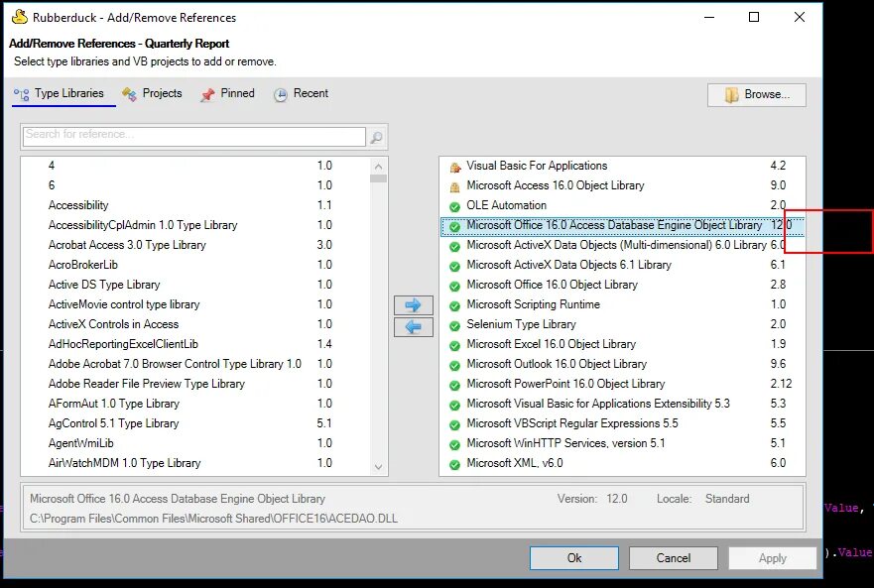Open the Projects tab
The width and height of the screenshot is (874, 588).
click(152, 93)
